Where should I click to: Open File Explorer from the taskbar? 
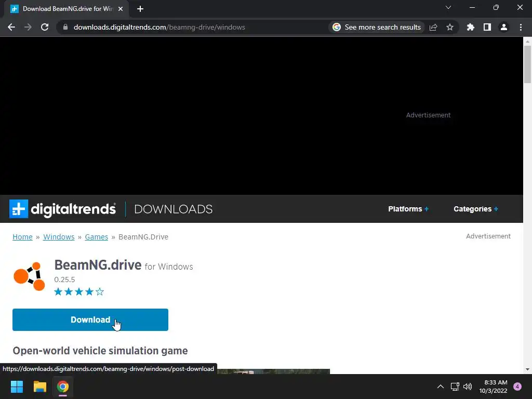click(39, 387)
